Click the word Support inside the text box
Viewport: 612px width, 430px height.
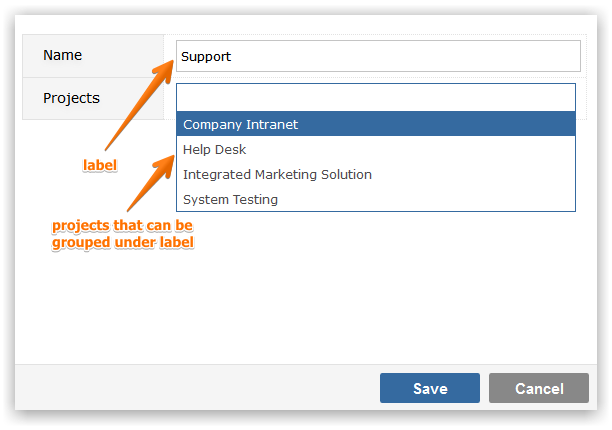tap(206, 57)
